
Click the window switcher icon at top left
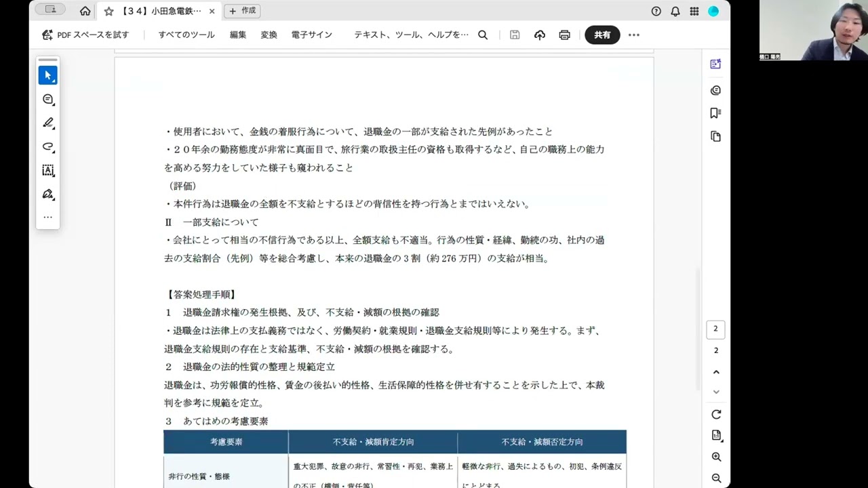tap(50, 9)
